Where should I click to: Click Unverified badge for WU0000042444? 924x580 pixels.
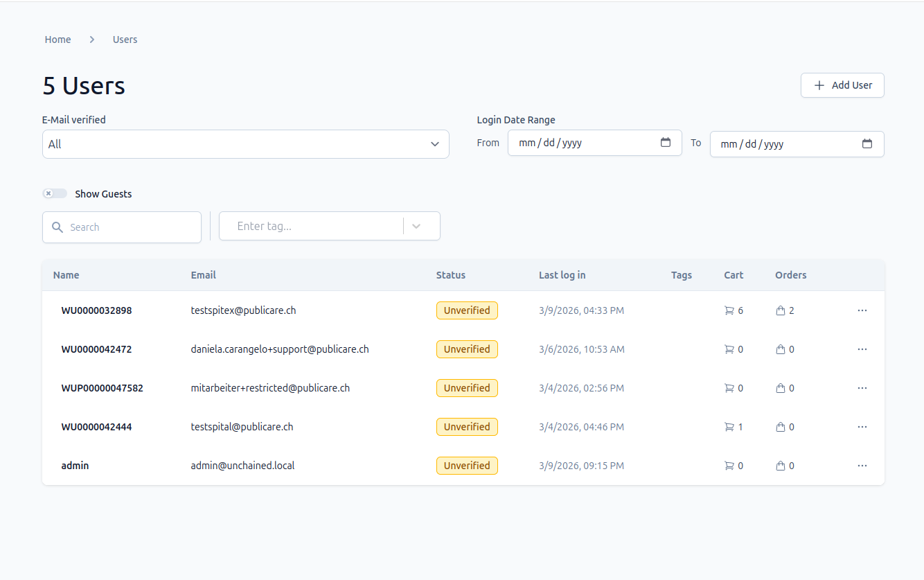click(x=467, y=427)
